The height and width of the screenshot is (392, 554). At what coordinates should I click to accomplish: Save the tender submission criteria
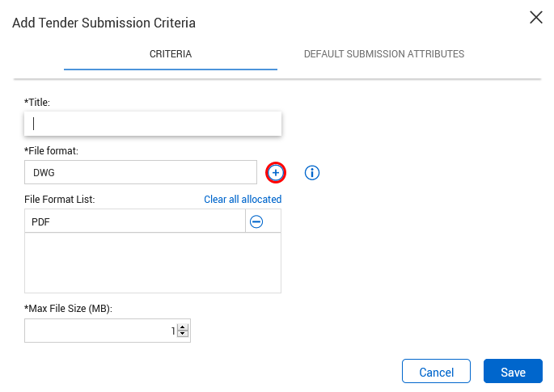click(513, 372)
